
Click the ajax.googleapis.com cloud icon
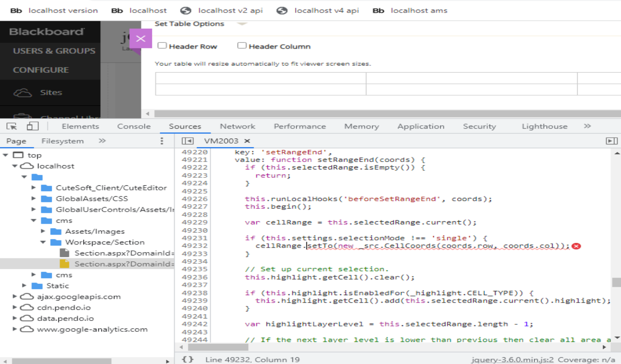pos(27,296)
